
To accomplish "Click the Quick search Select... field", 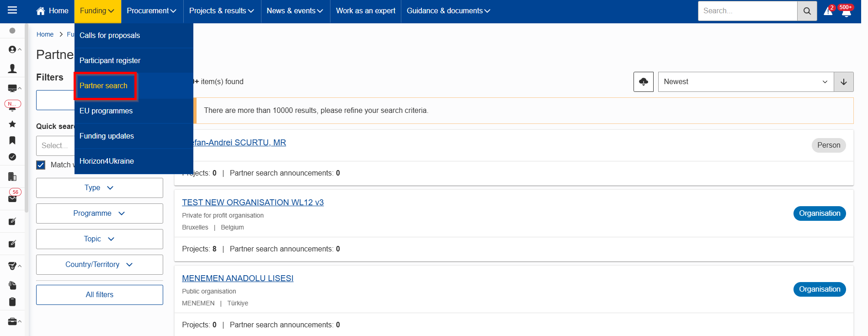I will coord(55,146).
